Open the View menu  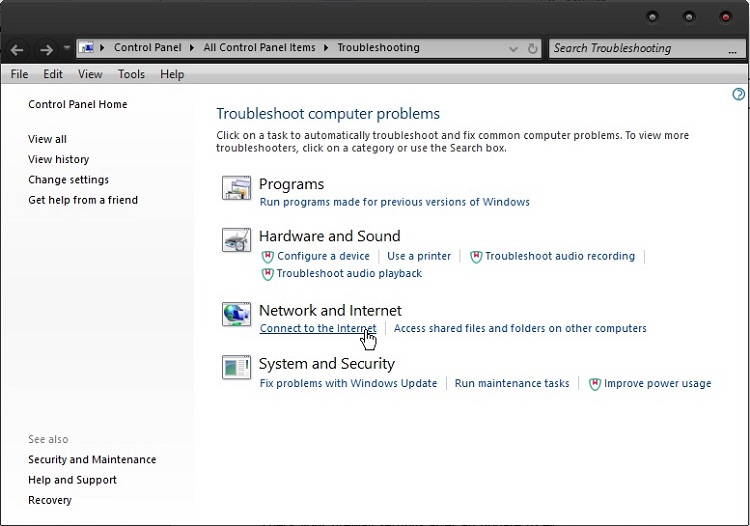click(x=90, y=74)
